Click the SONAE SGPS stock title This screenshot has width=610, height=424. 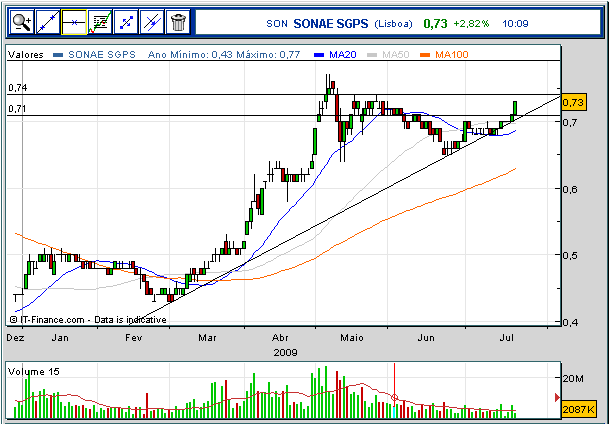pyautogui.click(x=331, y=24)
